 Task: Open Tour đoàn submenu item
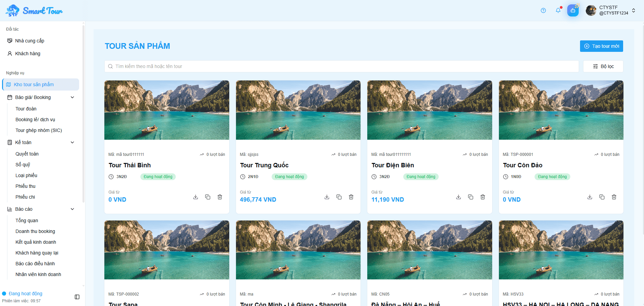coord(26,109)
